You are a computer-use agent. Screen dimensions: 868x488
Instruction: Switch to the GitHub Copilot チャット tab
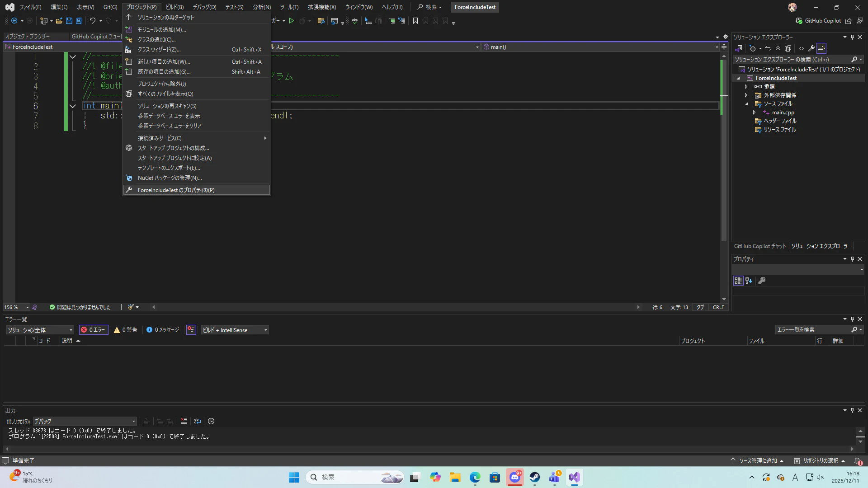point(760,246)
